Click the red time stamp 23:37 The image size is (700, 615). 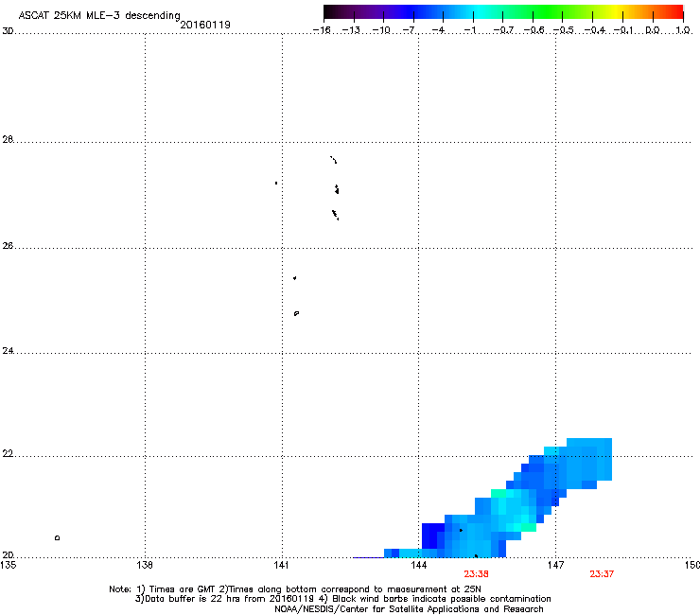(602, 574)
